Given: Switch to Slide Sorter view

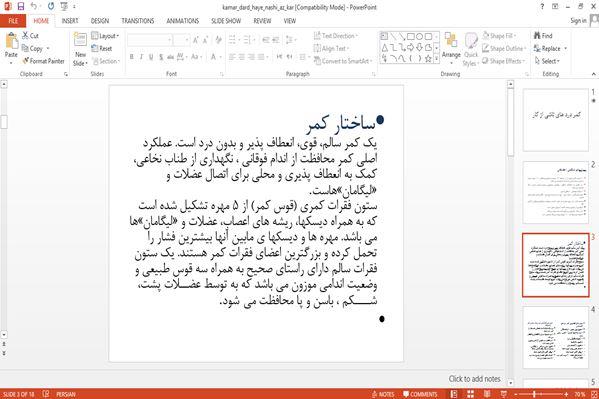Looking at the screenshot, I should click(470, 394).
